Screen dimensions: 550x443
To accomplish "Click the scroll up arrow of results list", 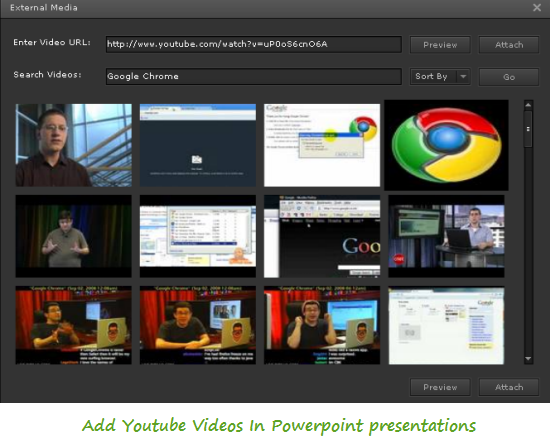I will (528, 105).
